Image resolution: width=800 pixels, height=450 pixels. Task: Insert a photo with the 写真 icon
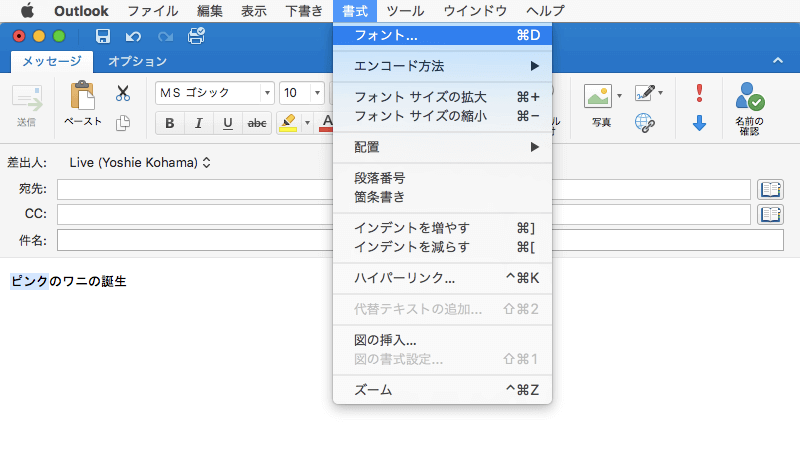(x=598, y=96)
